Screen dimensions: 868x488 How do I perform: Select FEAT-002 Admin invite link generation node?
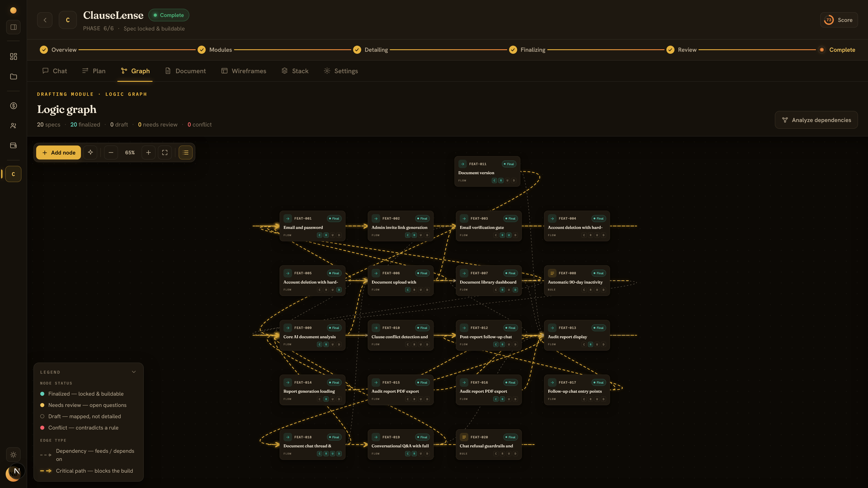point(400,226)
